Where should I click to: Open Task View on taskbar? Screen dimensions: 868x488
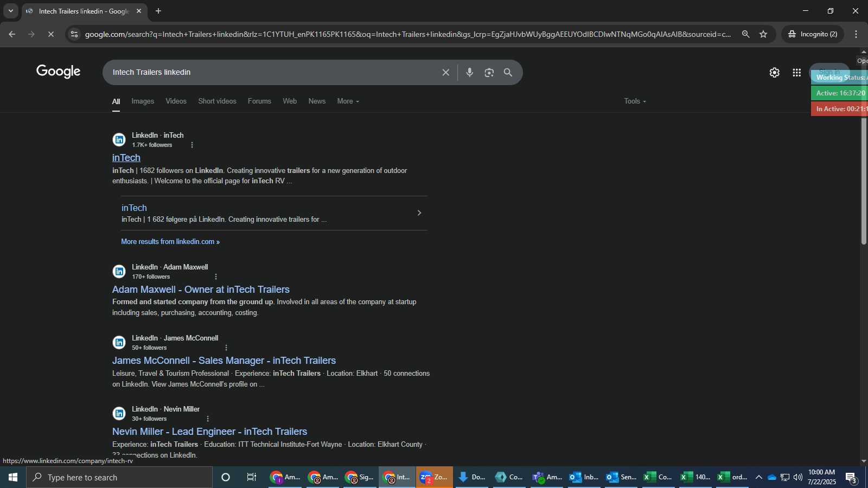[252, 477]
